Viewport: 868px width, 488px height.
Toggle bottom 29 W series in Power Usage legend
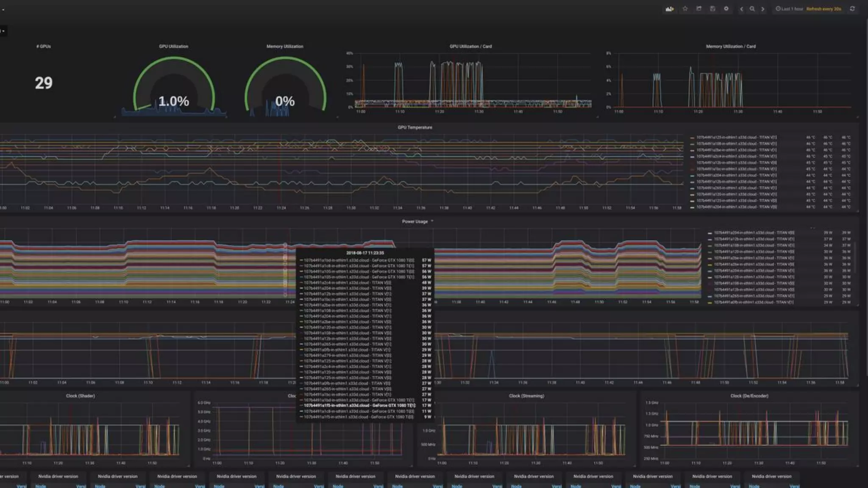753,302
